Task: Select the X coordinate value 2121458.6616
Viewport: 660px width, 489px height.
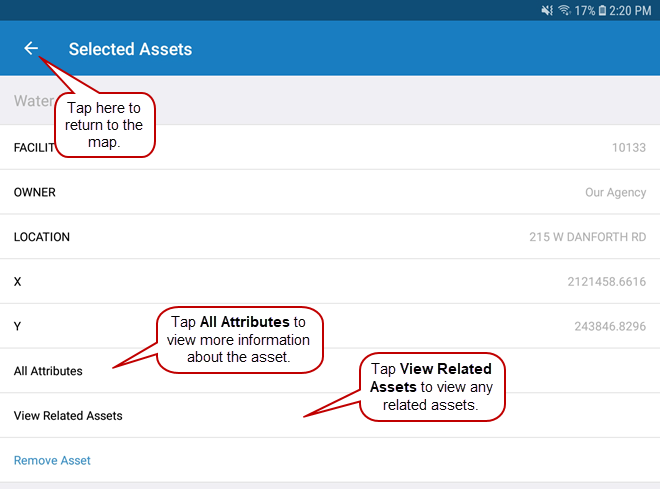Action: pyautogui.click(x=606, y=282)
